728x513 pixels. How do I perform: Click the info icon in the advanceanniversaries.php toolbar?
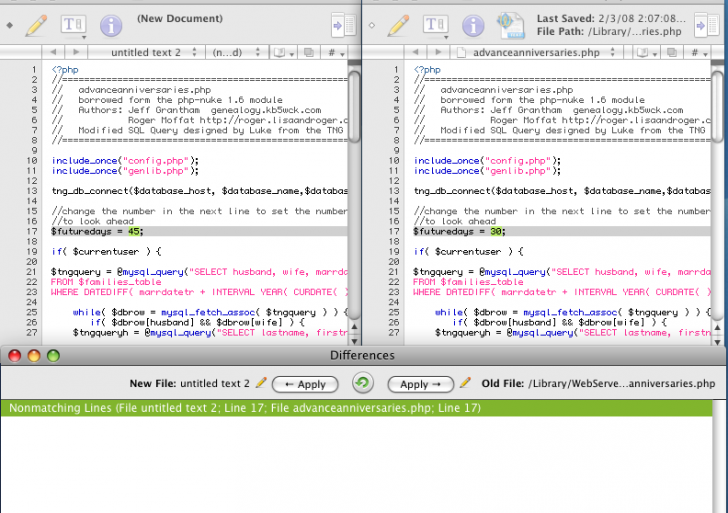(x=474, y=25)
